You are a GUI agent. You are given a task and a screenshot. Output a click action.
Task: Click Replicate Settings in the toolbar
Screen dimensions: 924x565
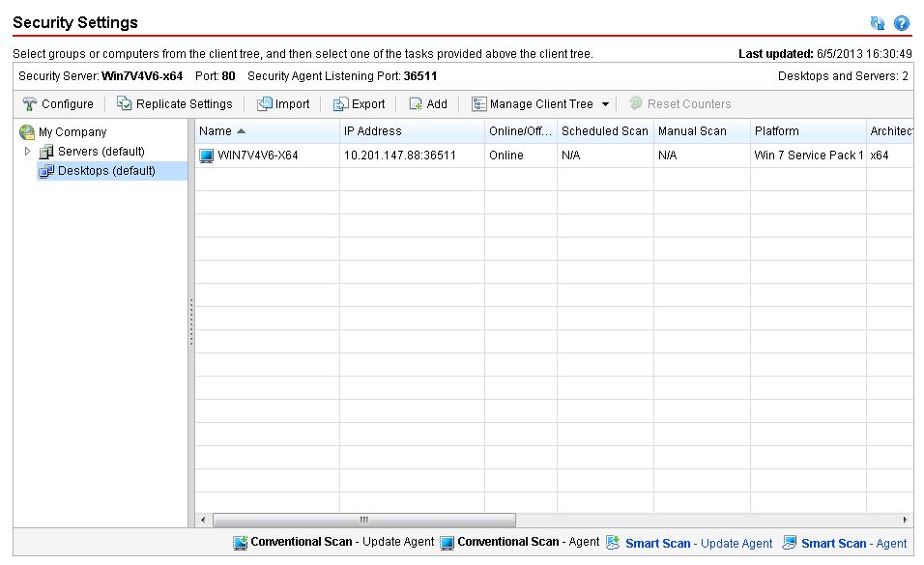[175, 104]
